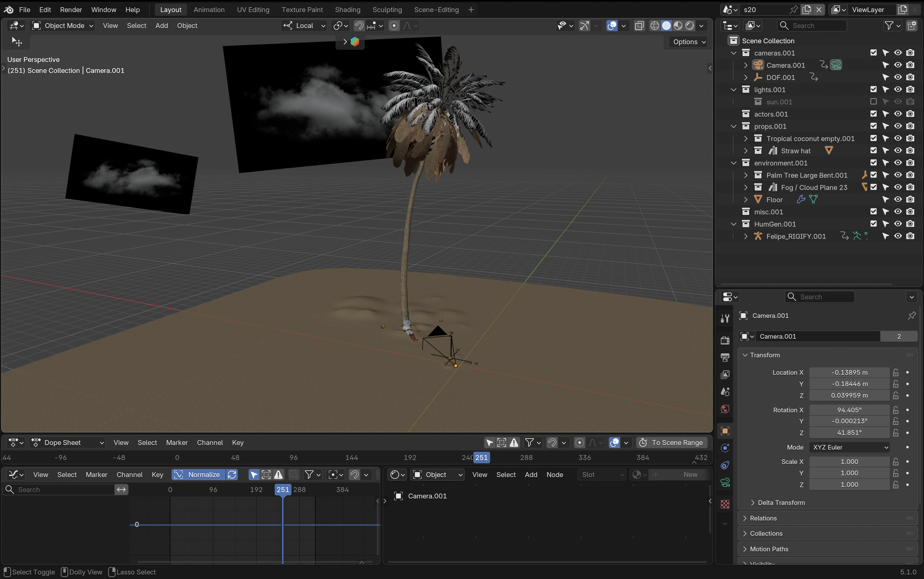Image resolution: width=924 pixels, height=579 pixels.
Task: Toggle X-ray in the viewport header
Action: (x=639, y=25)
